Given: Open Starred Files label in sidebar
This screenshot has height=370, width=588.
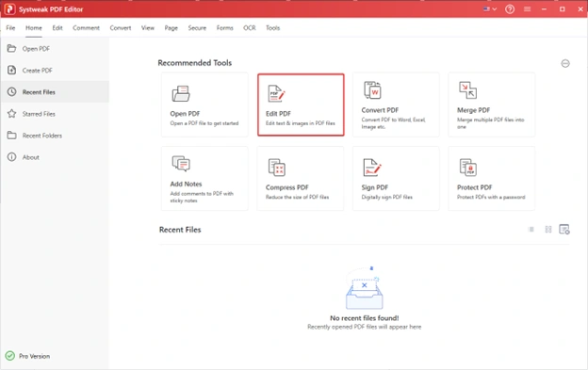Looking at the screenshot, I should pos(39,114).
